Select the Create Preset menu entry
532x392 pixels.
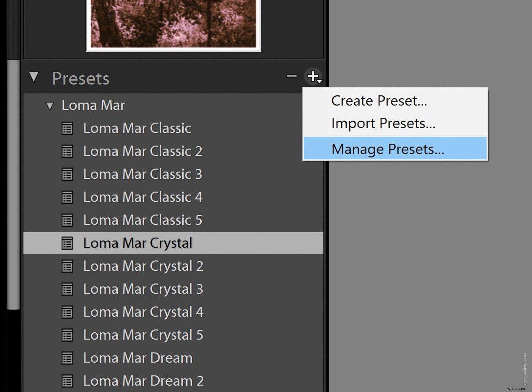click(x=378, y=100)
